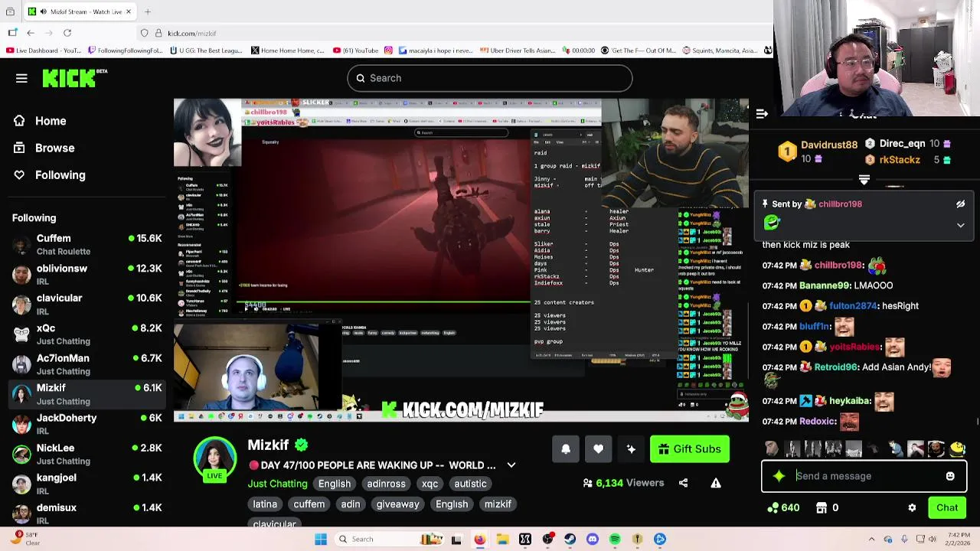Open oblivionsw channel in Following list
The height and width of the screenshot is (551, 980).
tap(87, 275)
